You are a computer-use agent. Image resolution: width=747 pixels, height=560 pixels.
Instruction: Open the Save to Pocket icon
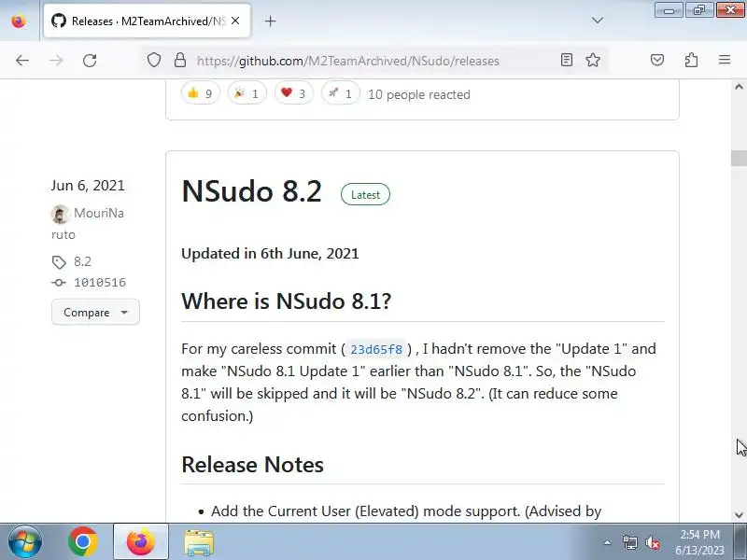(657, 60)
